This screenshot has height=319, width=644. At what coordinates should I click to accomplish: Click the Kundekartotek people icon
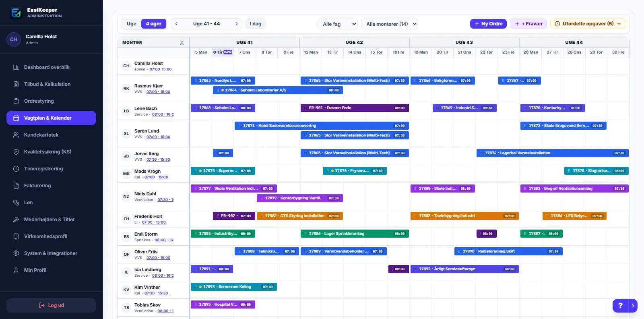(16, 135)
